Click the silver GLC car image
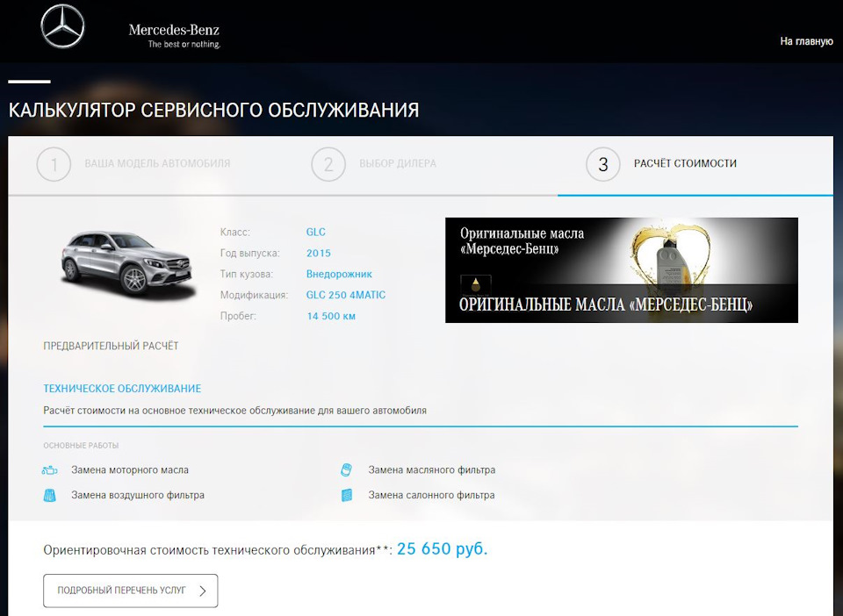843x616 pixels. point(128,264)
